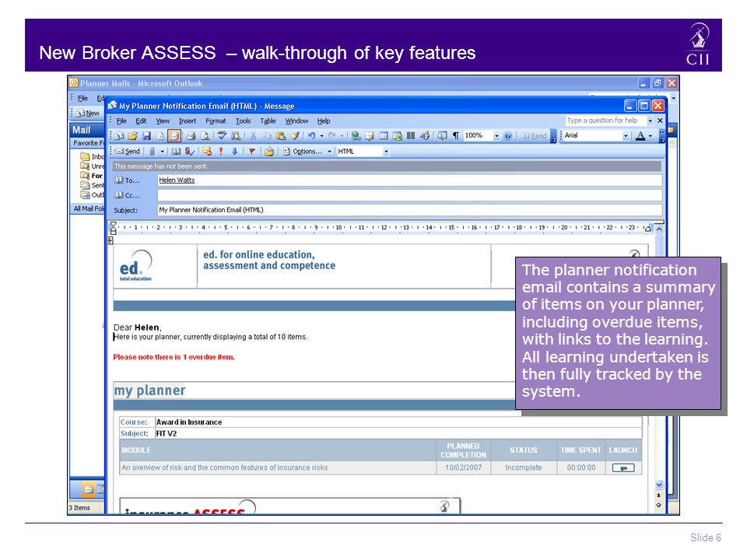Click the To... button
The image size is (747, 560).
pyautogui.click(x=127, y=180)
